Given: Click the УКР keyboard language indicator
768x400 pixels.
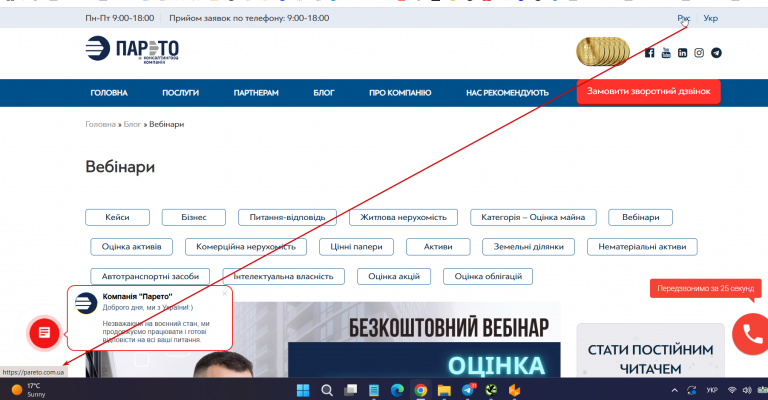Looking at the screenshot, I should (x=712, y=390).
